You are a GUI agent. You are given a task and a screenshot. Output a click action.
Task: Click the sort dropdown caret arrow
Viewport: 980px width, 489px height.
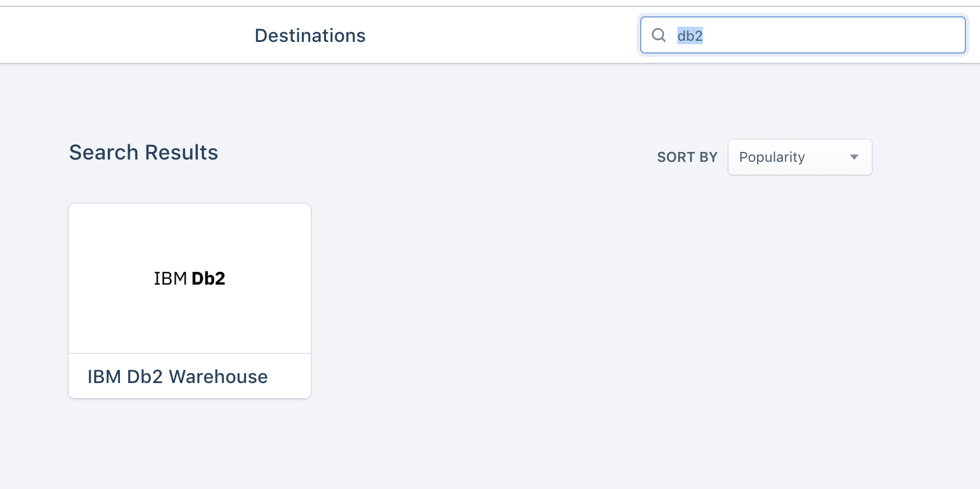pos(854,157)
